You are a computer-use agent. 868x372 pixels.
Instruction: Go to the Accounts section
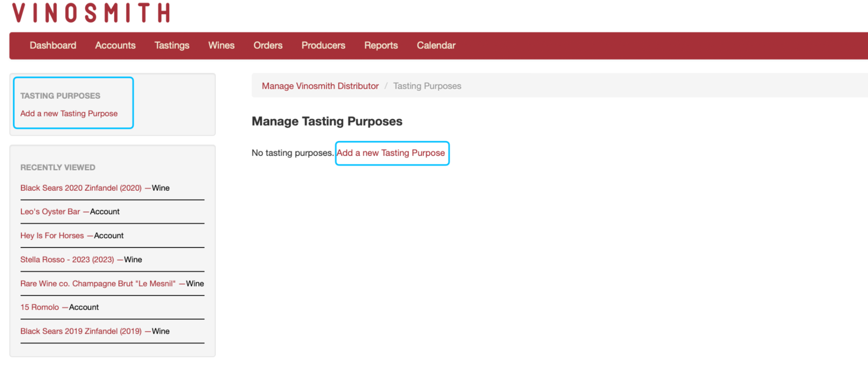(x=115, y=45)
